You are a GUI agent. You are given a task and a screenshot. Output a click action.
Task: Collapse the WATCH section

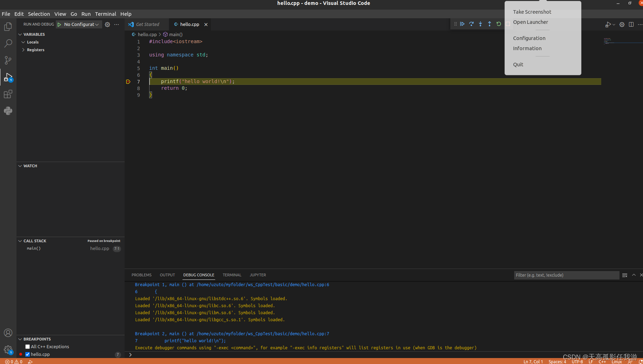20,166
